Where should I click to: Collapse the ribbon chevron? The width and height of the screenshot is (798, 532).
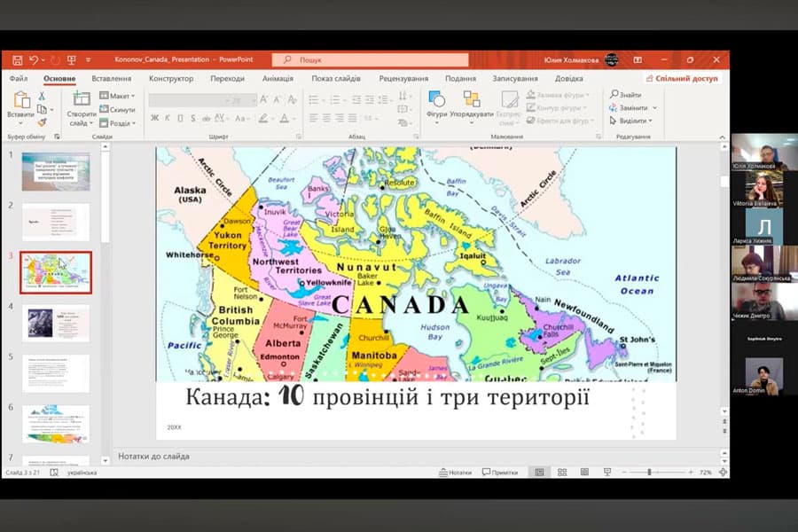722,137
